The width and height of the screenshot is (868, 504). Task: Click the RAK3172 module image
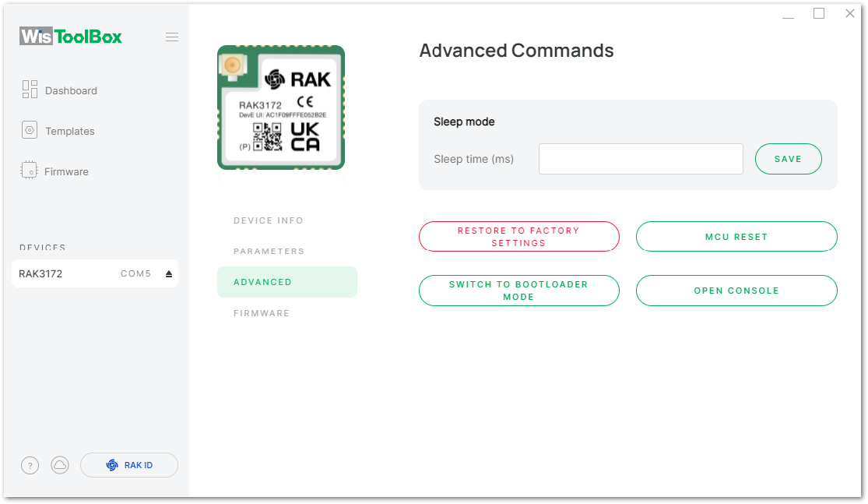tap(281, 107)
